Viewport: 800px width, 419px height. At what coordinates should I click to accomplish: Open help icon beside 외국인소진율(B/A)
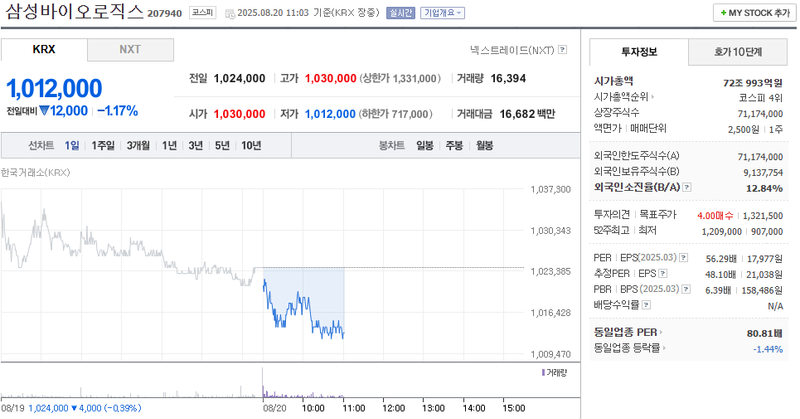click(x=687, y=187)
